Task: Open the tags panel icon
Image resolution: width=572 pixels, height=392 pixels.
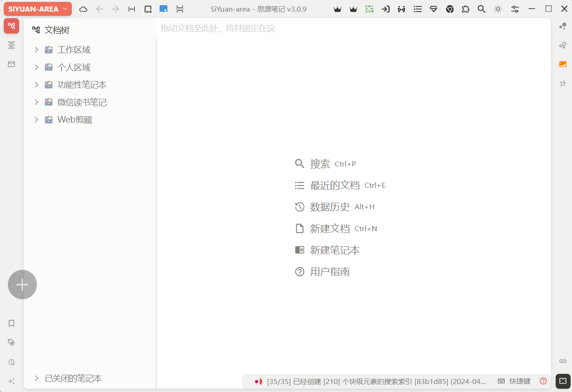Action: coord(12,342)
